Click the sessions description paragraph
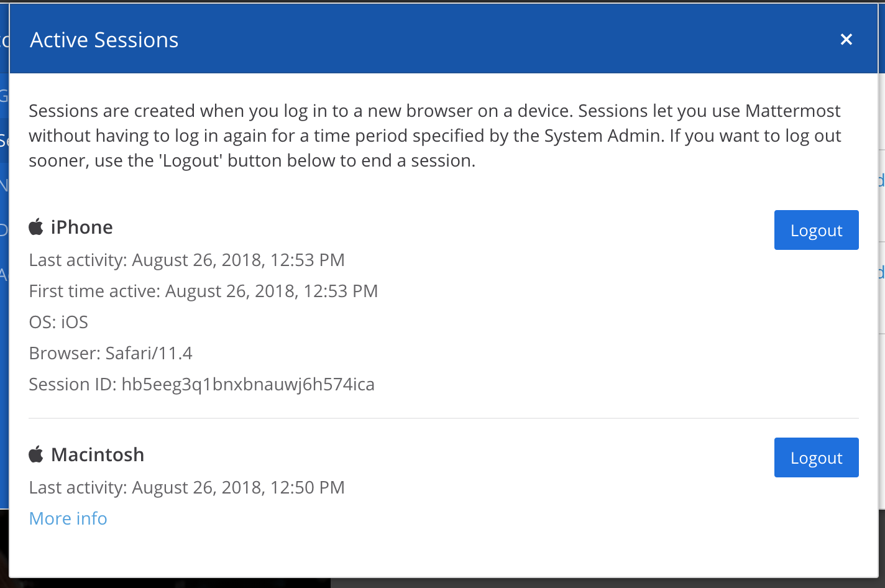This screenshot has width=885, height=588. [x=434, y=135]
